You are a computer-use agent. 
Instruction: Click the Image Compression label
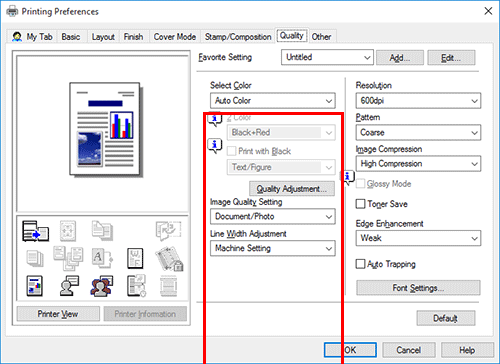click(x=389, y=149)
